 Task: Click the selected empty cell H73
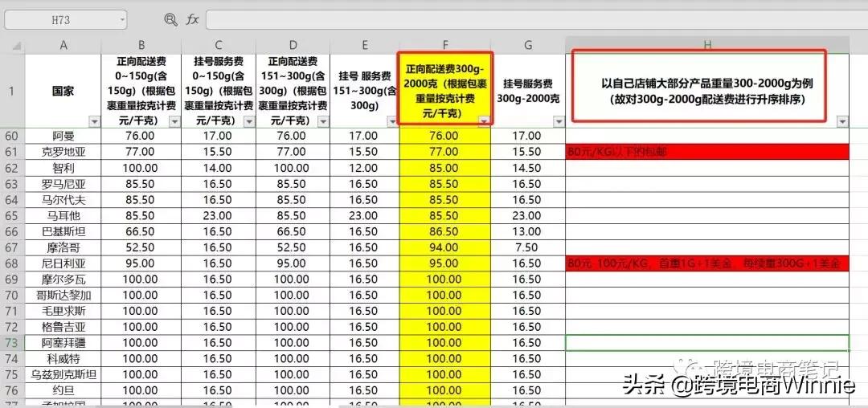pyautogui.click(x=707, y=343)
